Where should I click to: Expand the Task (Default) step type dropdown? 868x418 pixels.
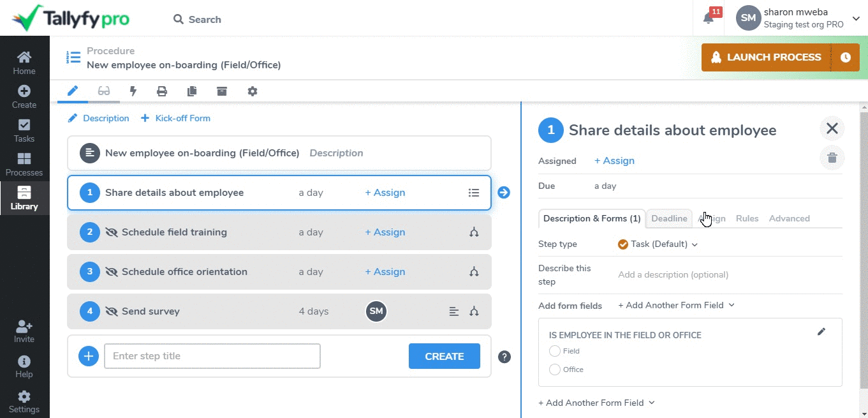pyautogui.click(x=658, y=244)
